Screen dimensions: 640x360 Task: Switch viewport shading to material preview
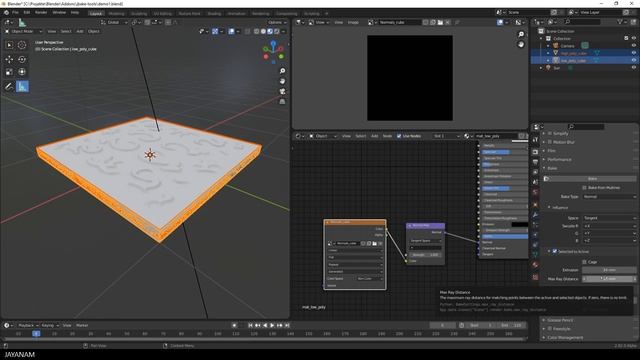click(270, 31)
